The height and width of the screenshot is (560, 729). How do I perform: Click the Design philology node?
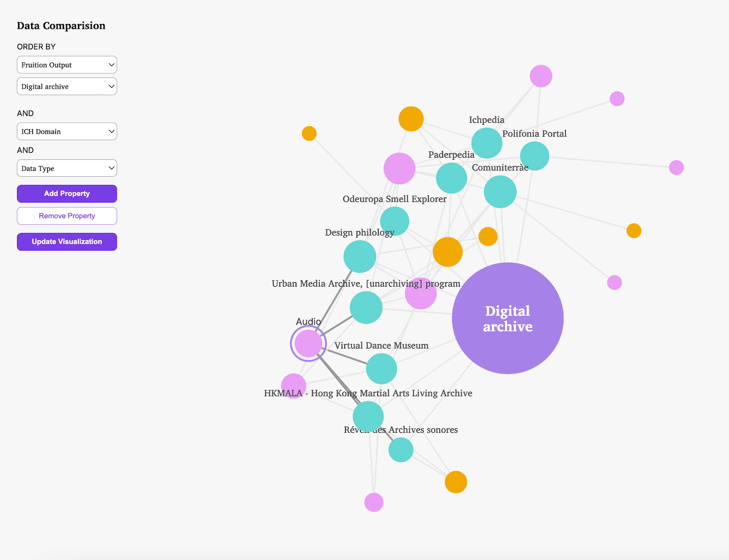coord(360,256)
